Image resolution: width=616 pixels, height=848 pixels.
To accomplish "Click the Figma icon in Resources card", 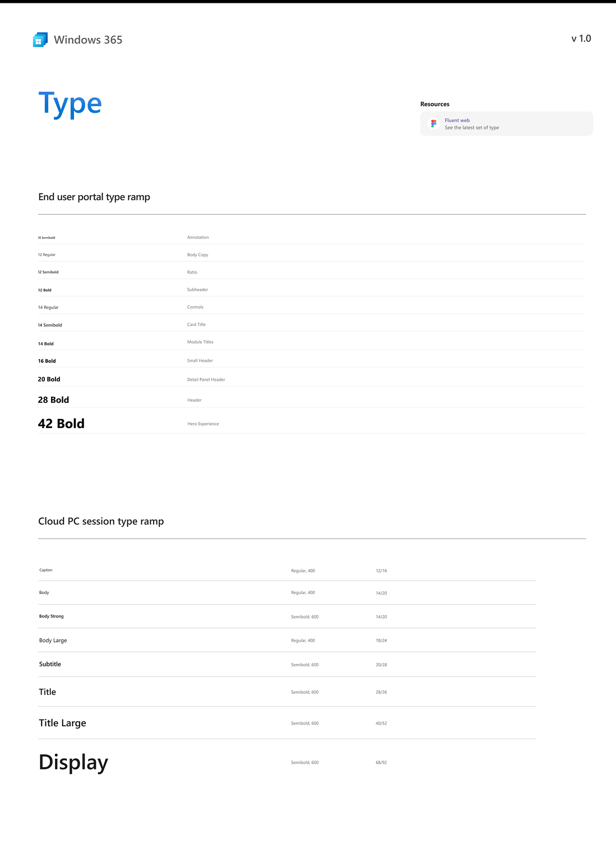I will (433, 124).
